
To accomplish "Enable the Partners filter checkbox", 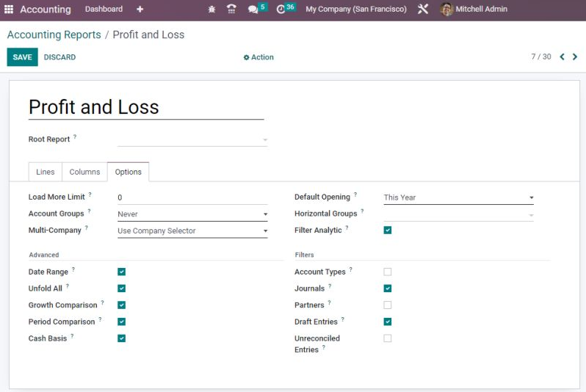I will click(x=388, y=305).
